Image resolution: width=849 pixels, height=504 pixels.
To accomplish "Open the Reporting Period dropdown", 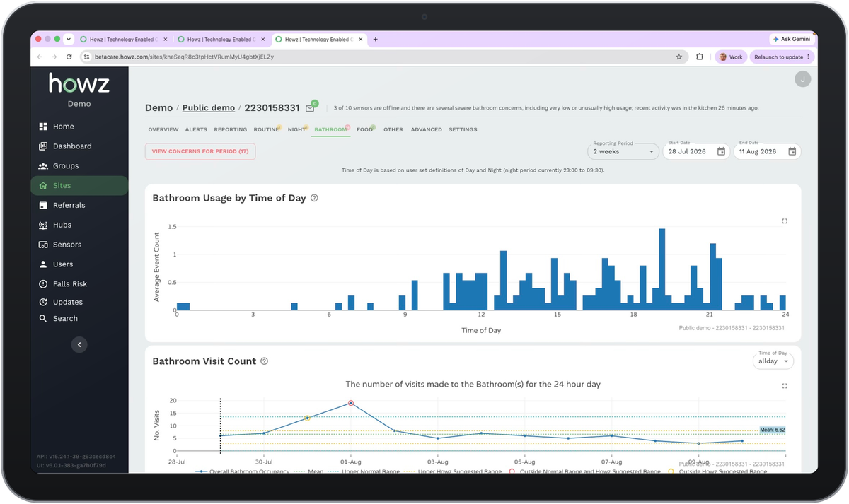I will point(623,151).
